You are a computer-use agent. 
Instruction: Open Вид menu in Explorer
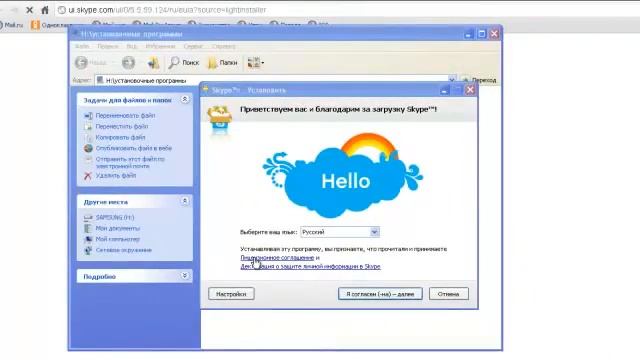131,47
